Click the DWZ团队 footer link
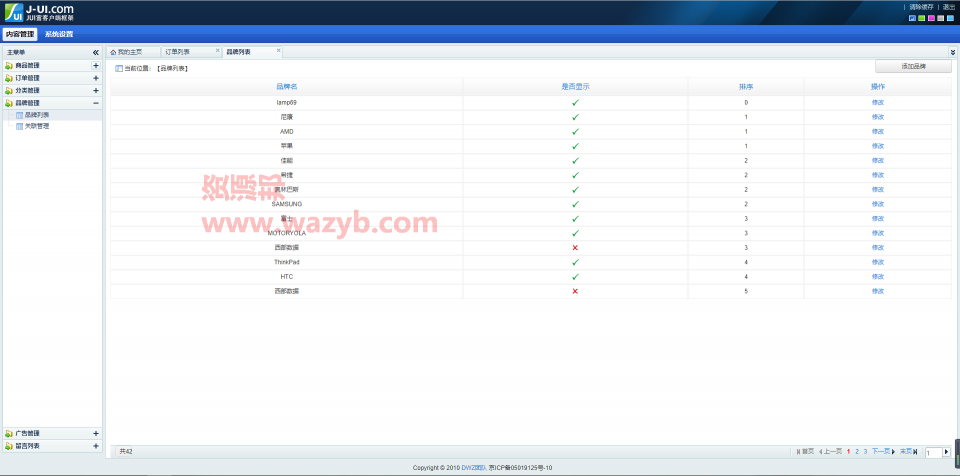The image size is (960, 476). click(x=473, y=468)
